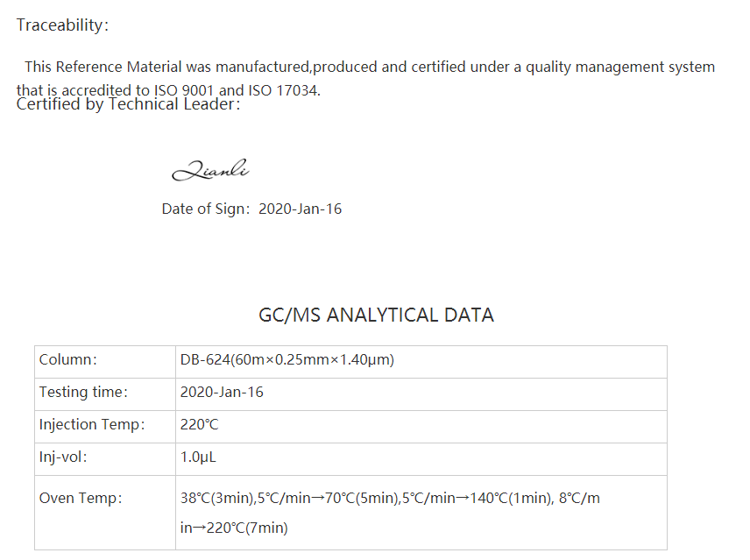
Task: Click the GC/MS ANALYTICAL DATA title
Action: tap(376, 315)
